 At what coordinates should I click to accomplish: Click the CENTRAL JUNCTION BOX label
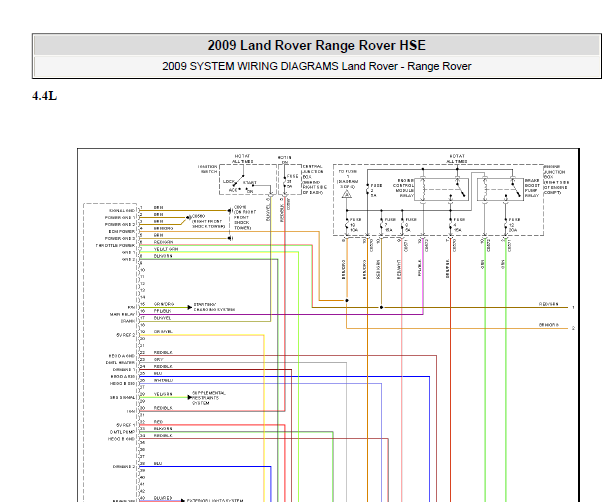click(314, 179)
